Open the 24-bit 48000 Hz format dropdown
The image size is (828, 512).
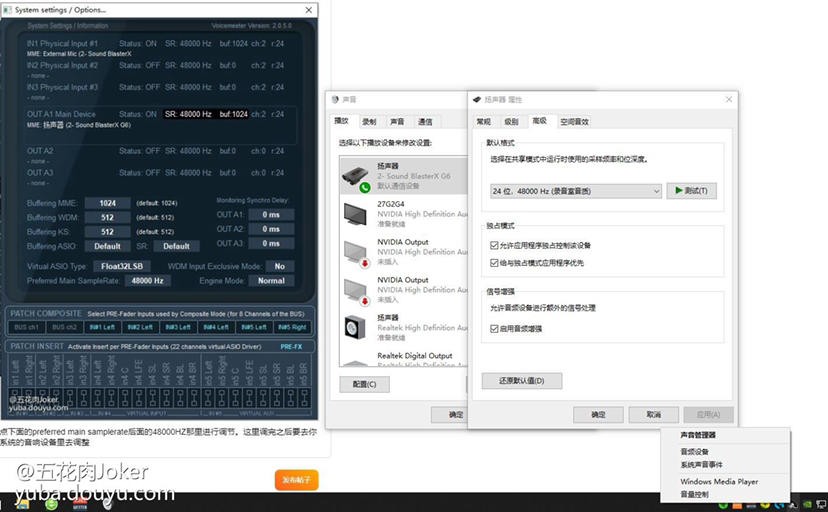(x=576, y=191)
